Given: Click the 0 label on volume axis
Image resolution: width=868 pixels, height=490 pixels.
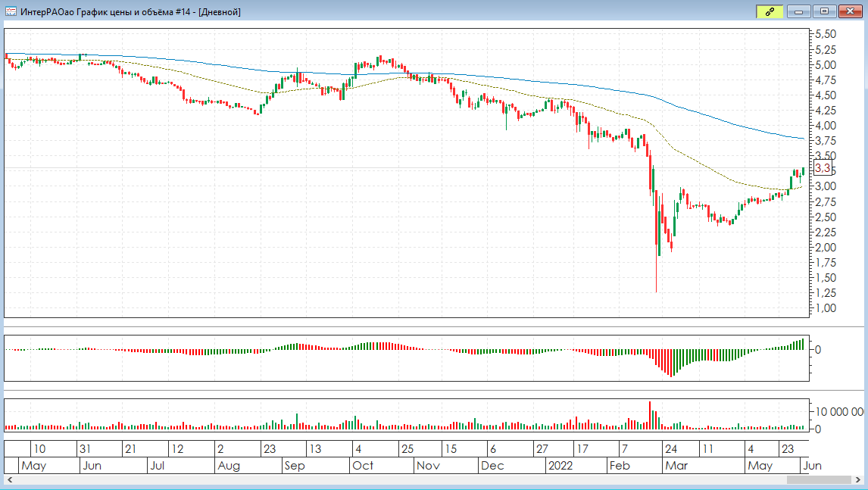Looking at the screenshot, I should [818, 429].
